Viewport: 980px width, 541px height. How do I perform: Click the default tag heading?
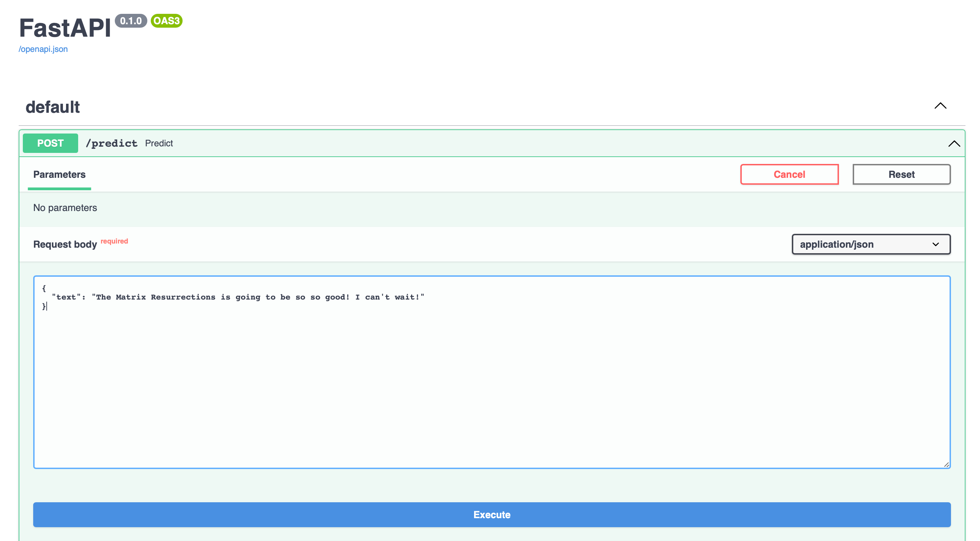[53, 107]
